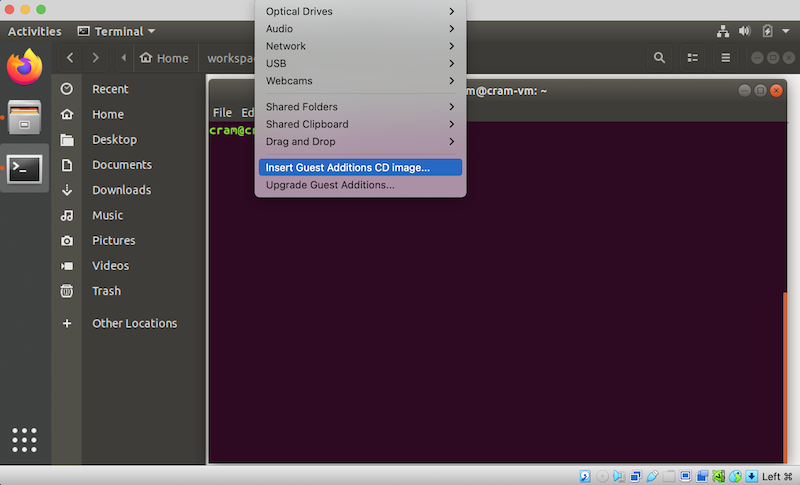Open the Files hamburger menu
Viewport: 800px width, 485px height.
tap(726, 58)
